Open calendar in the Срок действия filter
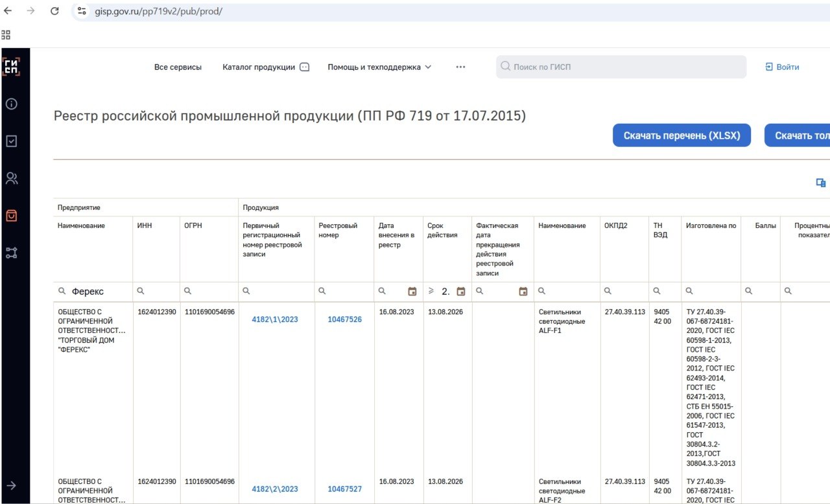Screen dimensions: 830x504 tap(461, 292)
